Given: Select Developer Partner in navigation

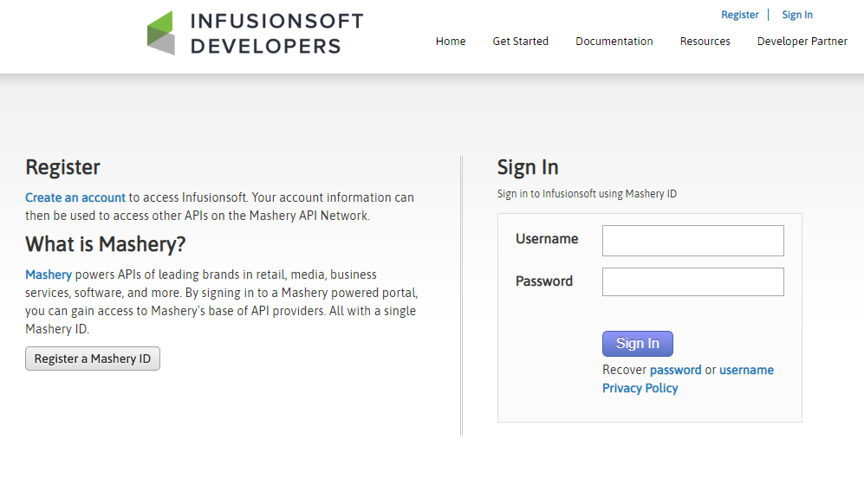Looking at the screenshot, I should pos(802,42).
